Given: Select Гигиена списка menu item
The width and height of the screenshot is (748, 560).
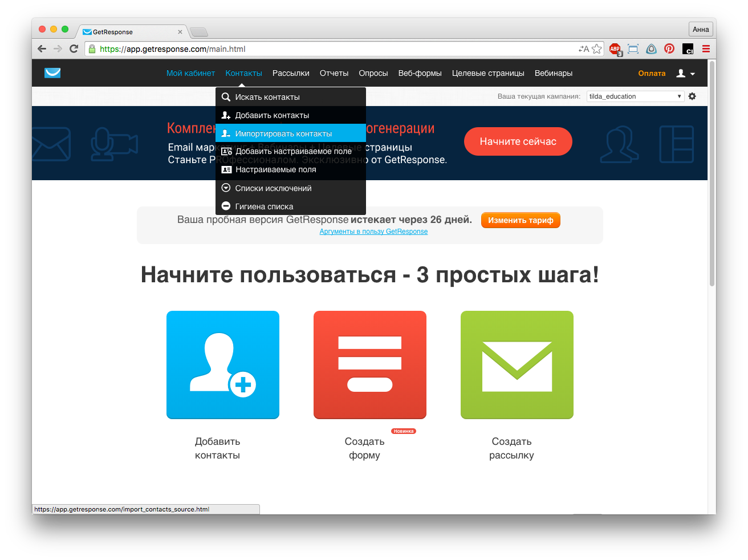Looking at the screenshot, I should (x=264, y=206).
